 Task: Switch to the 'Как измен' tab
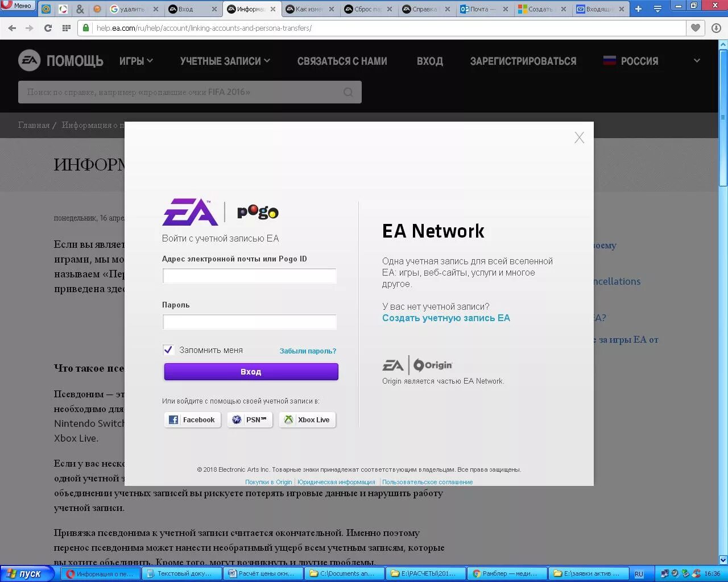click(x=310, y=9)
